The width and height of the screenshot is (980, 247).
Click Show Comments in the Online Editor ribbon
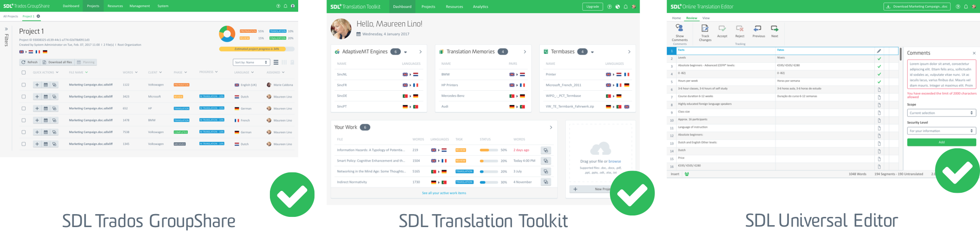click(679, 32)
